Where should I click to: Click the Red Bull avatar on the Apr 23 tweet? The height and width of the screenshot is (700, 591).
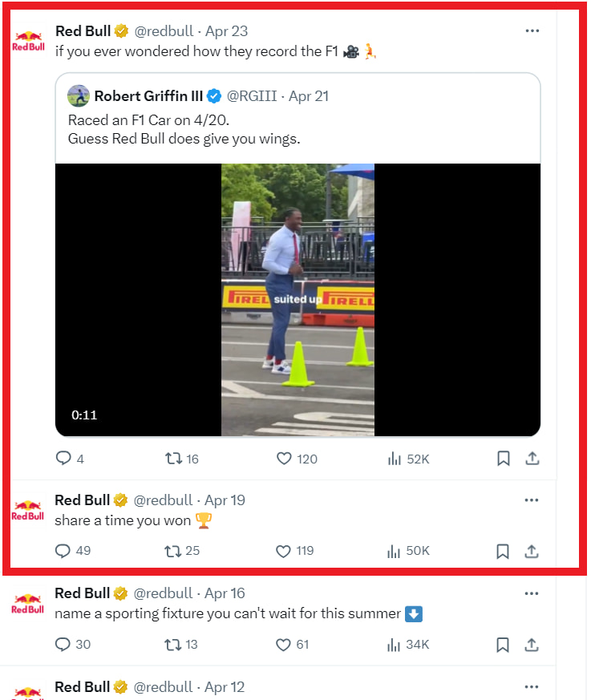(28, 41)
